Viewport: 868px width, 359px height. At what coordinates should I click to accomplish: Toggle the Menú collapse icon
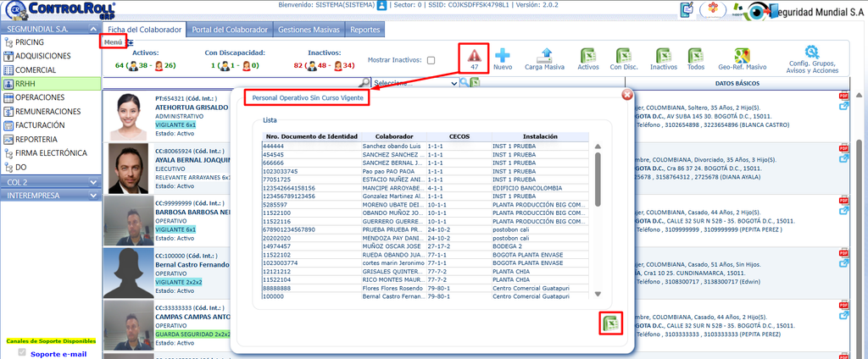tap(130, 41)
